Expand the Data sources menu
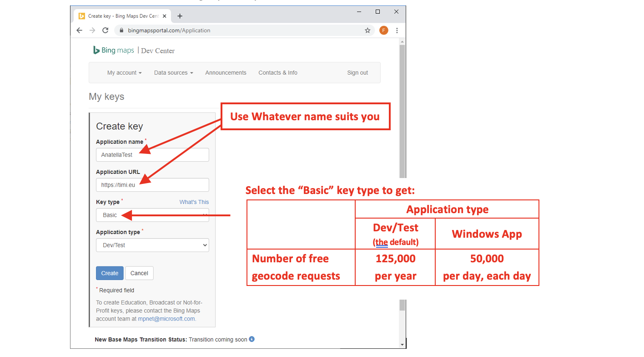This screenshot has height=357, width=644. [x=173, y=73]
